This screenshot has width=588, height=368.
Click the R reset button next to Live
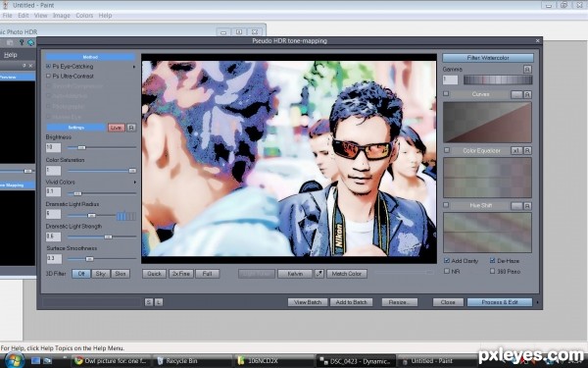tap(131, 128)
